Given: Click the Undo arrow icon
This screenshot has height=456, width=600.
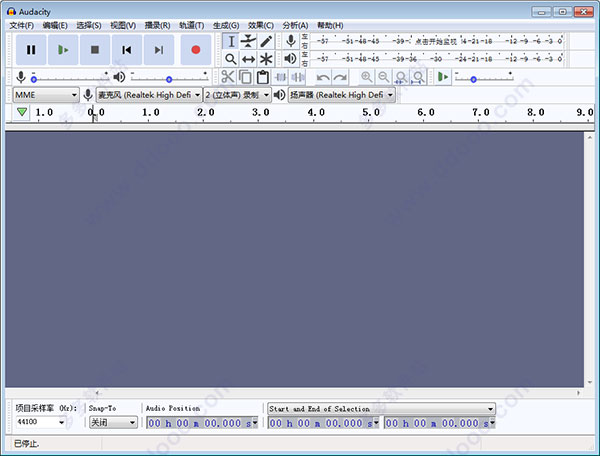Looking at the screenshot, I should [x=323, y=78].
